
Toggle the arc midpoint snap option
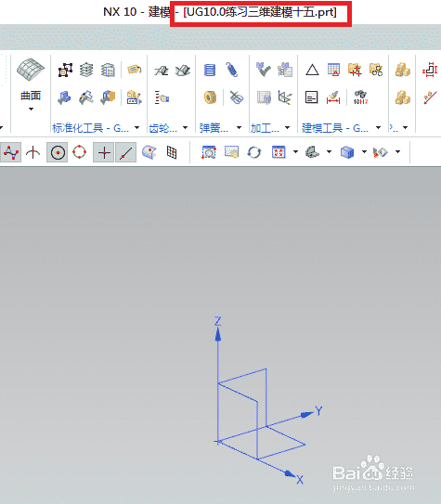[32, 152]
